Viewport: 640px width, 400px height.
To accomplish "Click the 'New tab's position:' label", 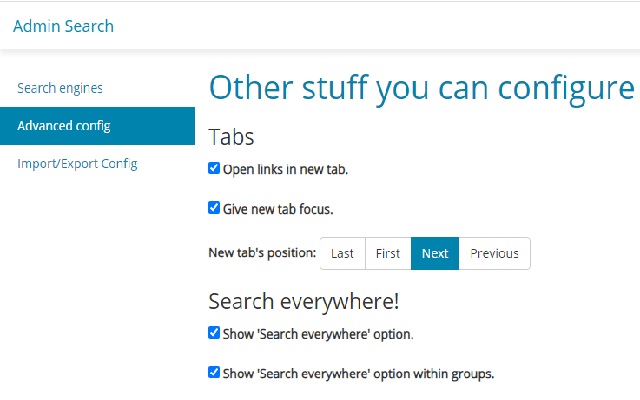I will pos(262,253).
